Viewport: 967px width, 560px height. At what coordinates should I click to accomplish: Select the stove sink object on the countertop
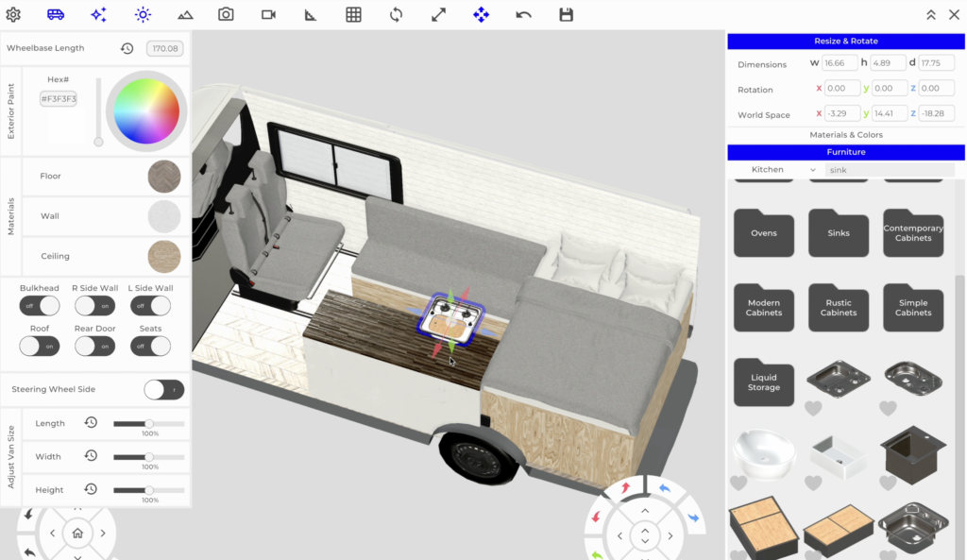tap(450, 317)
